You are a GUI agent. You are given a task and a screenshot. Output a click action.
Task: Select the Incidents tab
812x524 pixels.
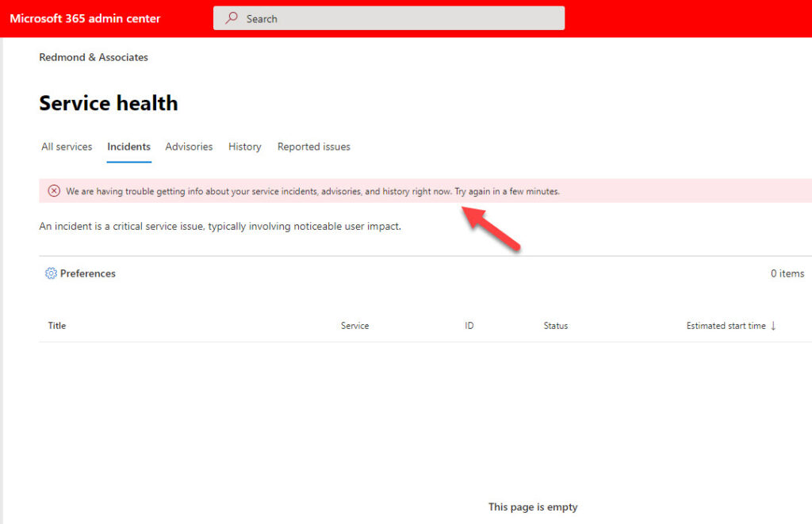coord(129,147)
